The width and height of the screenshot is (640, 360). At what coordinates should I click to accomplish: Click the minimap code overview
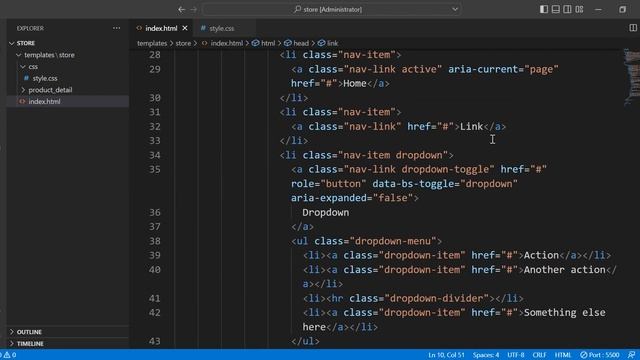(x=631, y=78)
